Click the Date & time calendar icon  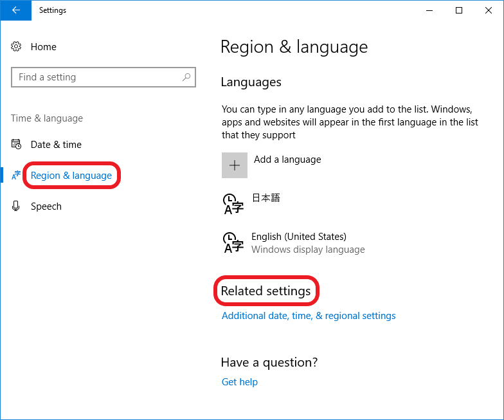16,144
